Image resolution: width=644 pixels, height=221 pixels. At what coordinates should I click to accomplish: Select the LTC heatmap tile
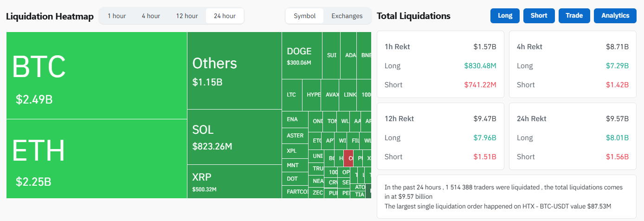[x=291, y=95]
